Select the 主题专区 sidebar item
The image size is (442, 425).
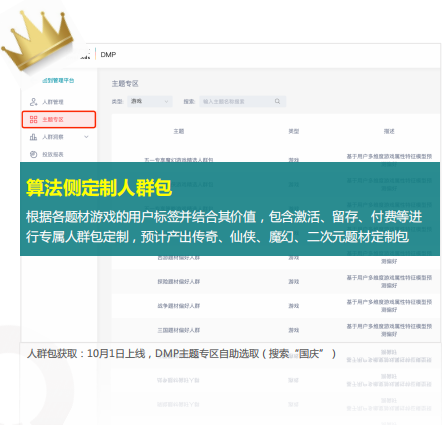(59, 119)
